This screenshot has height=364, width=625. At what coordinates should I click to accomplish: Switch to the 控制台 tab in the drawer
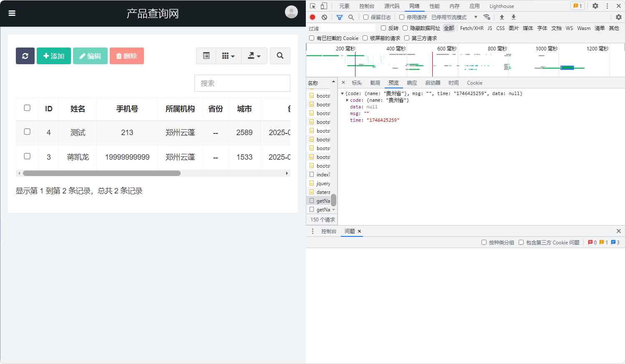329,231
